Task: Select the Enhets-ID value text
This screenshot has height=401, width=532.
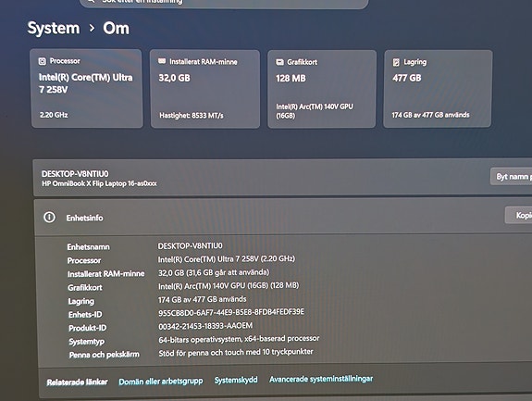Action: (x=231, y=312)
